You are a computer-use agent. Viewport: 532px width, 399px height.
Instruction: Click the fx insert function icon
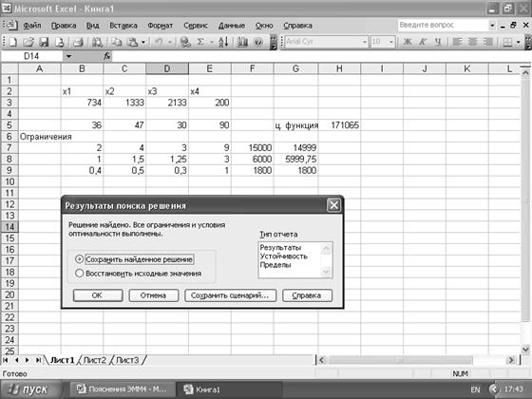click(107, 56)
